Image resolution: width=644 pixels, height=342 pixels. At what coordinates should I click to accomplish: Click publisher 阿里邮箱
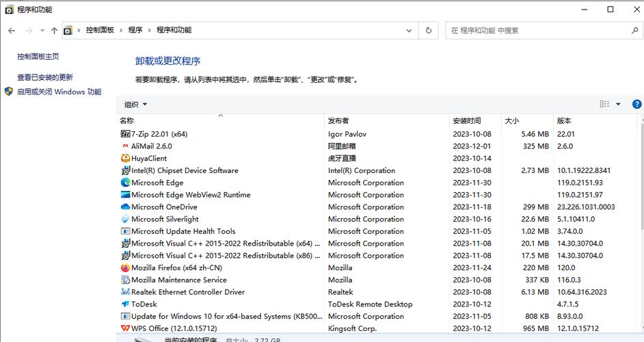tap(342, 146)
